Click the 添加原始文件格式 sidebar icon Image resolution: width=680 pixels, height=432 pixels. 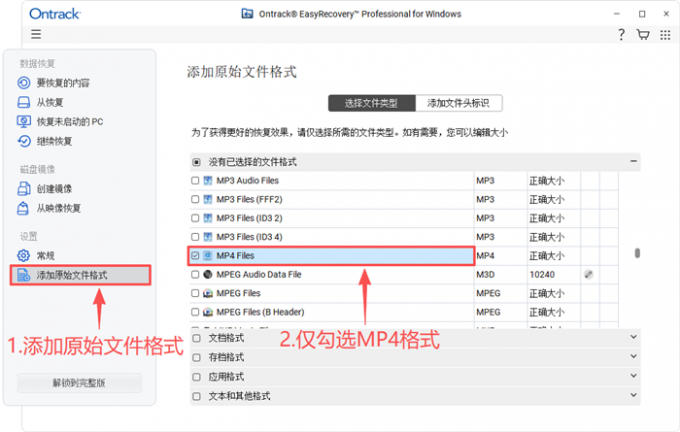[23, 275]
